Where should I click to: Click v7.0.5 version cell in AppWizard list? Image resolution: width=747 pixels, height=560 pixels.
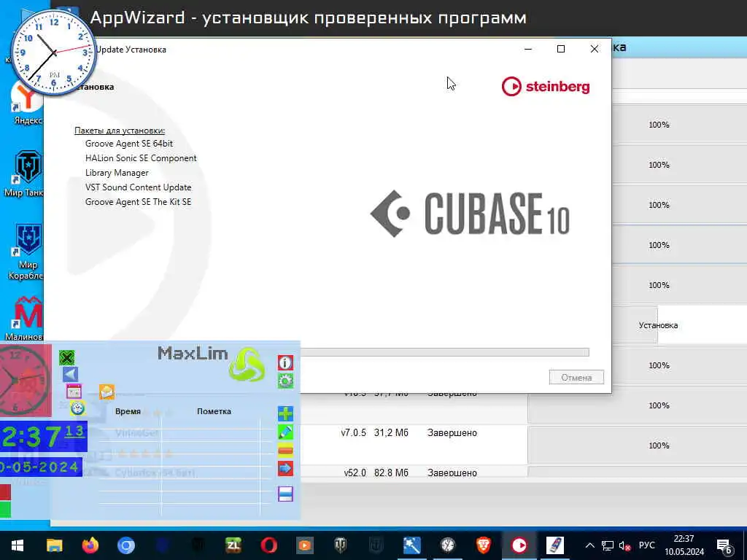(x=354, y=433)
